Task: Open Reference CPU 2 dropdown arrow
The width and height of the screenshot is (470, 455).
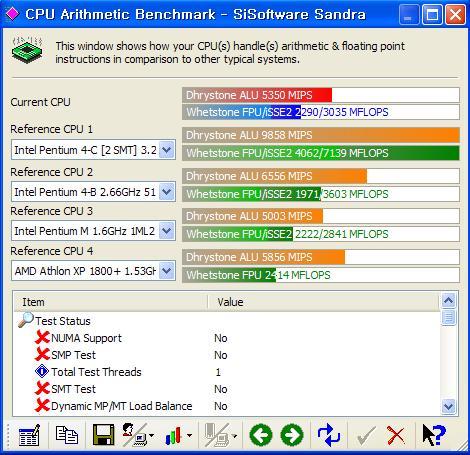Action: (167, 192)
